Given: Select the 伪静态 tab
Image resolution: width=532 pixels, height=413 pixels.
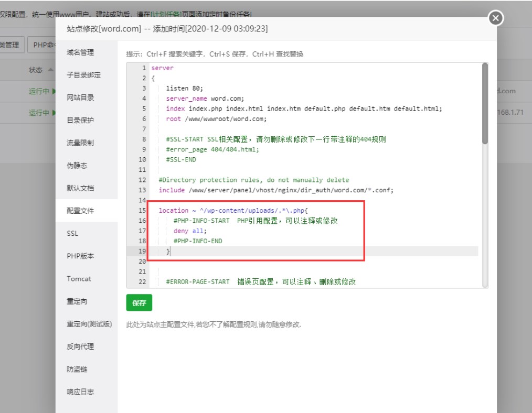Looking at the screenshot, I should [x=77, y=166].
